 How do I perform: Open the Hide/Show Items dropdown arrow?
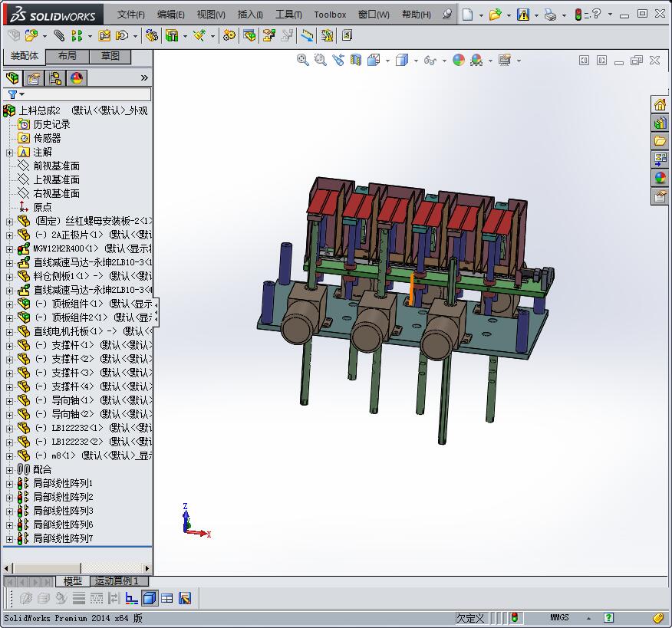[x=444, y=61]
